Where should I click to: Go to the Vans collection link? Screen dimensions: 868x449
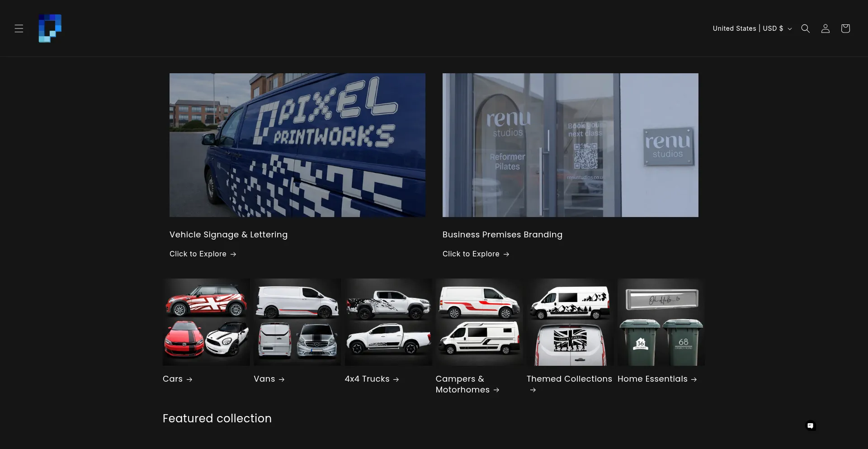coord(269,379)
